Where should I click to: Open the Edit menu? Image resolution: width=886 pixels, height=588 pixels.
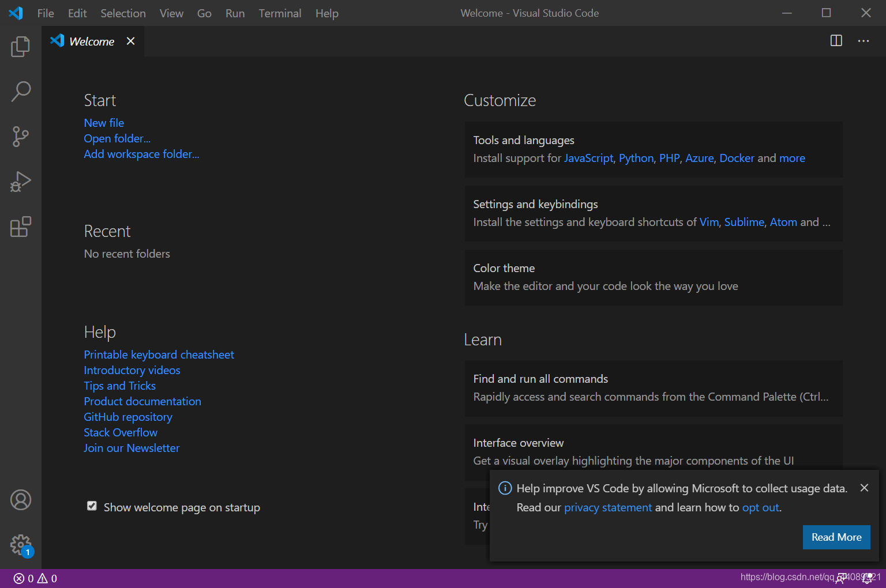pos(77,13)
